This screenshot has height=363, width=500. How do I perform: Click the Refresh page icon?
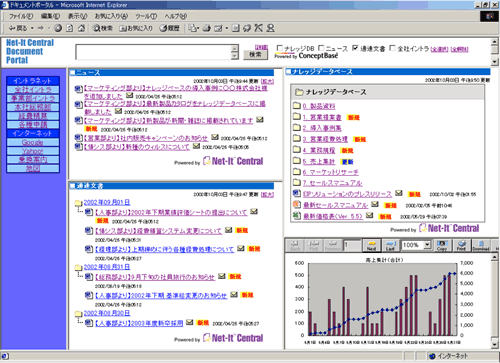coord(69,28)
